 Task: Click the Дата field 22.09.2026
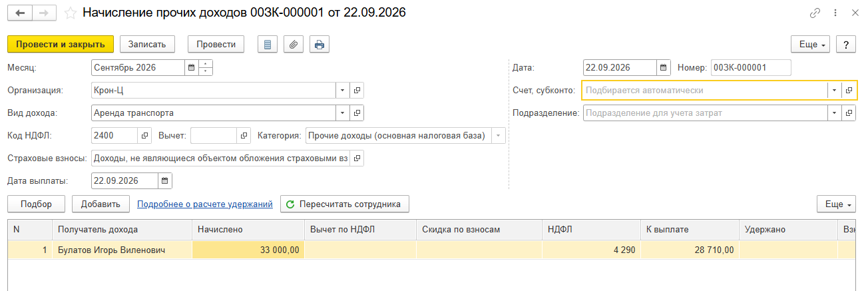point(620,67)
